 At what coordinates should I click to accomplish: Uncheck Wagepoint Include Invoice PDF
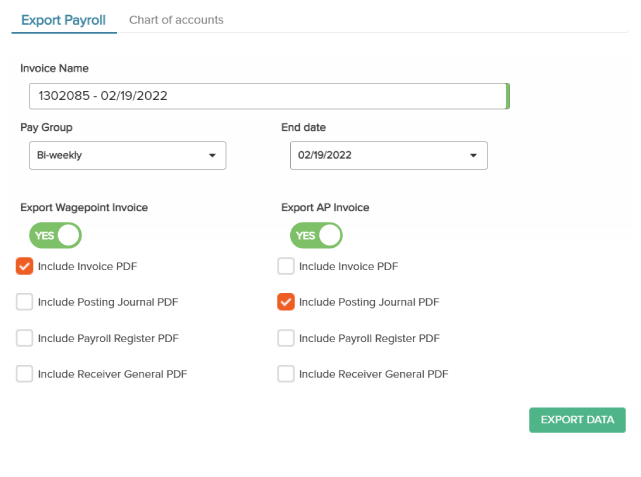pyautogui.click(x=25, y=266)
